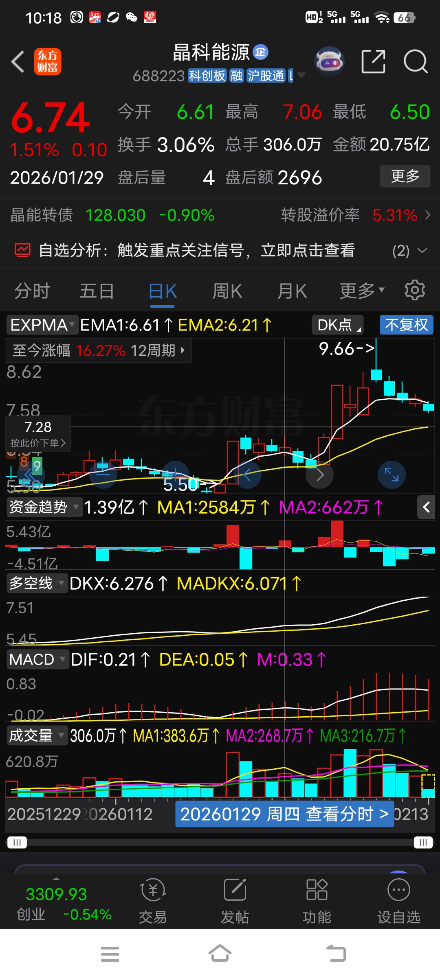Tap the 东方财富 orange logo icon
Image resolution: width=440 pixels, height=980 pixels.
[x=48, y=62]
